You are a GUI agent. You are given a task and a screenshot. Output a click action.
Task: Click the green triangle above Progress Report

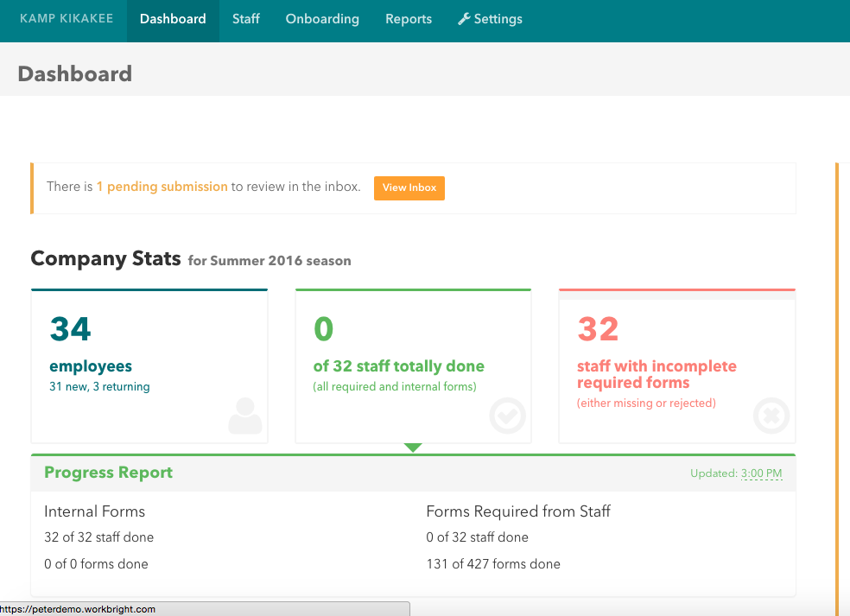click(413, 448)
